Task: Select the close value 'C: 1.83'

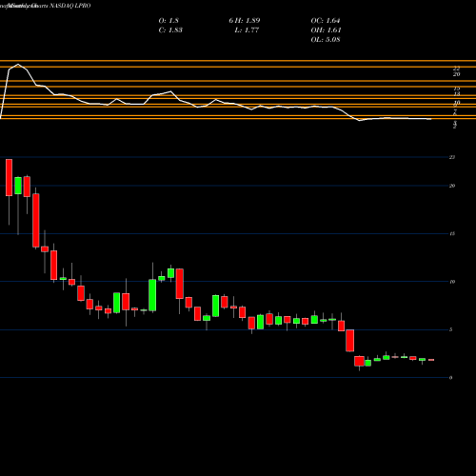Action: [170, 30]
